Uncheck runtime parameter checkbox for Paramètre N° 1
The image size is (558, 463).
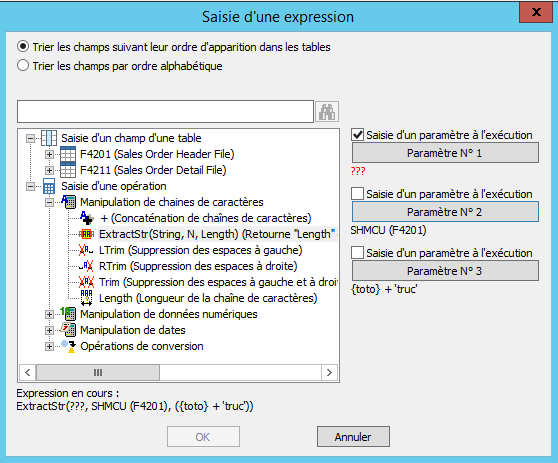tap(357, 135)
